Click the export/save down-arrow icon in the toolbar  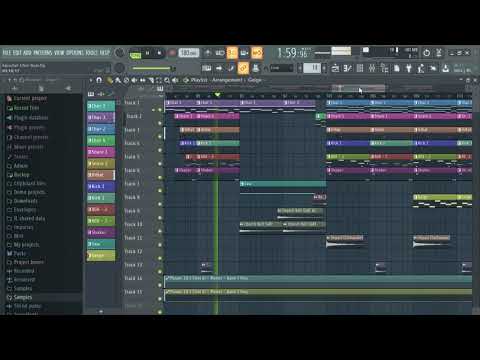(445, 68)
